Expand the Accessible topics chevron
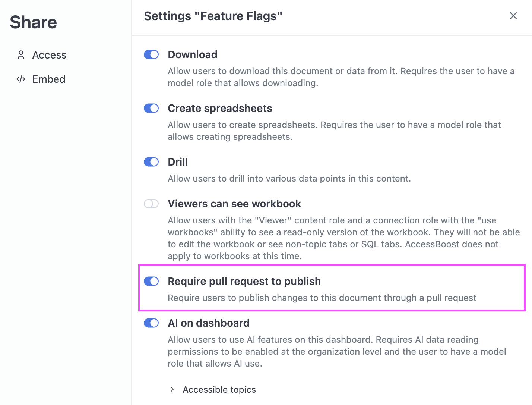The image size is (532, 405). click(x=172, y=389)
